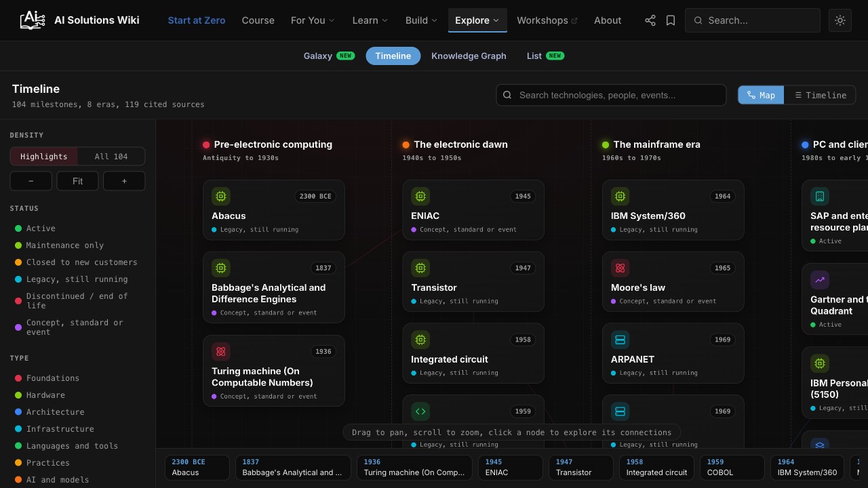Screen dimensions: 868x488
Task: Open the Workshops link
Action: (x=547, y=20)
